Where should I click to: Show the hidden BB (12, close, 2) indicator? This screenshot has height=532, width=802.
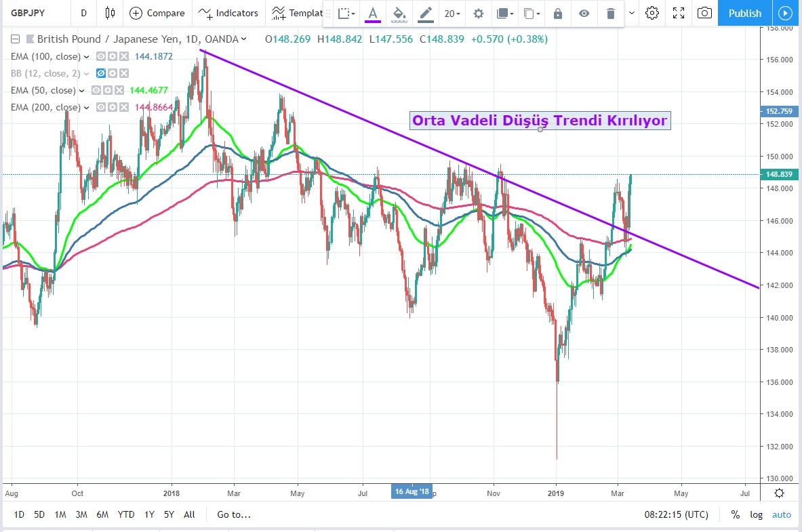click(x=101, y=73)
